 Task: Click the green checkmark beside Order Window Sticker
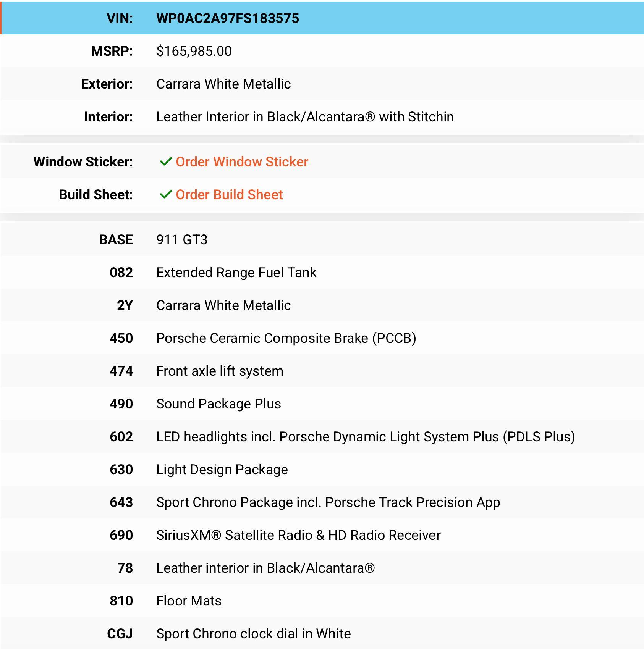click(x=166, y=162)
